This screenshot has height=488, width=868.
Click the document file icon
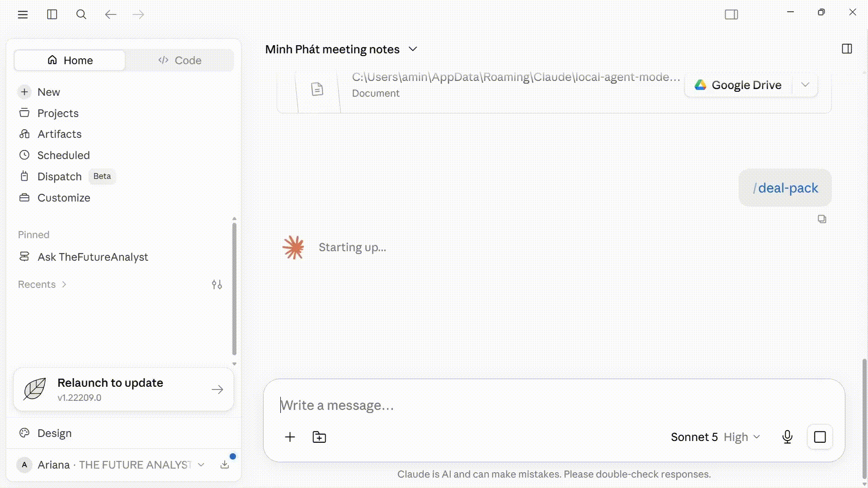pos(317,89)
